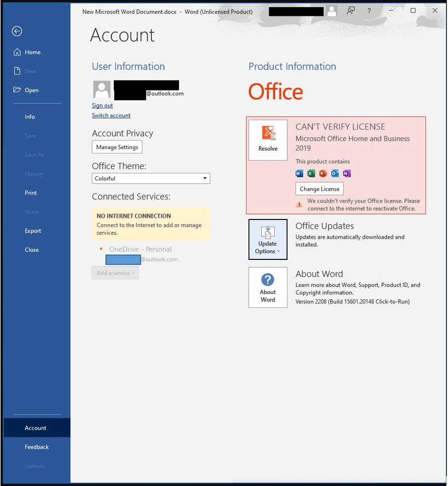Viewport: 448px width, 486px height.
Task: Open the Office Theme Colorful dropdown
Action: (x=151, y=178)
